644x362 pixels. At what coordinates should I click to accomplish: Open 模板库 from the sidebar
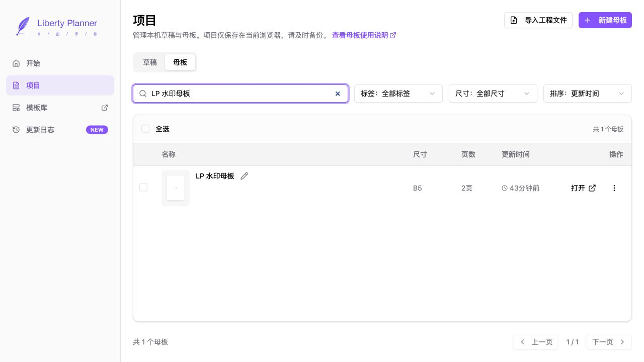[x=60, y=108]
